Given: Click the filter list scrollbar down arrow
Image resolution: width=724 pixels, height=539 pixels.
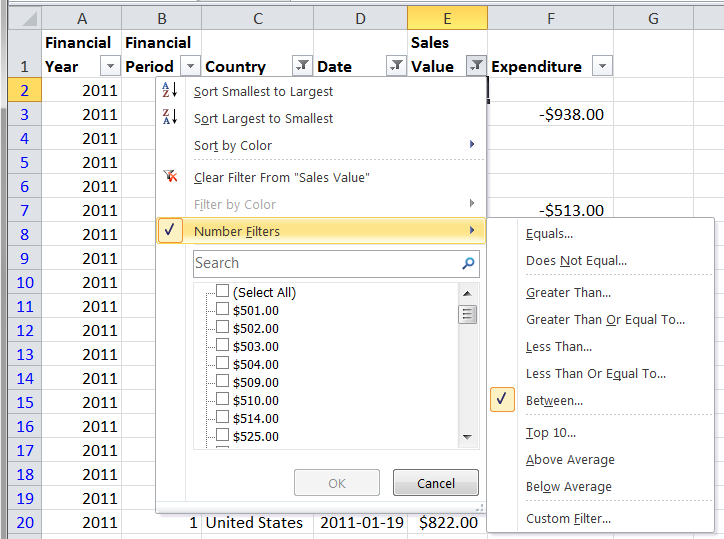Looking at the screenshot, I should click(468, 437).
